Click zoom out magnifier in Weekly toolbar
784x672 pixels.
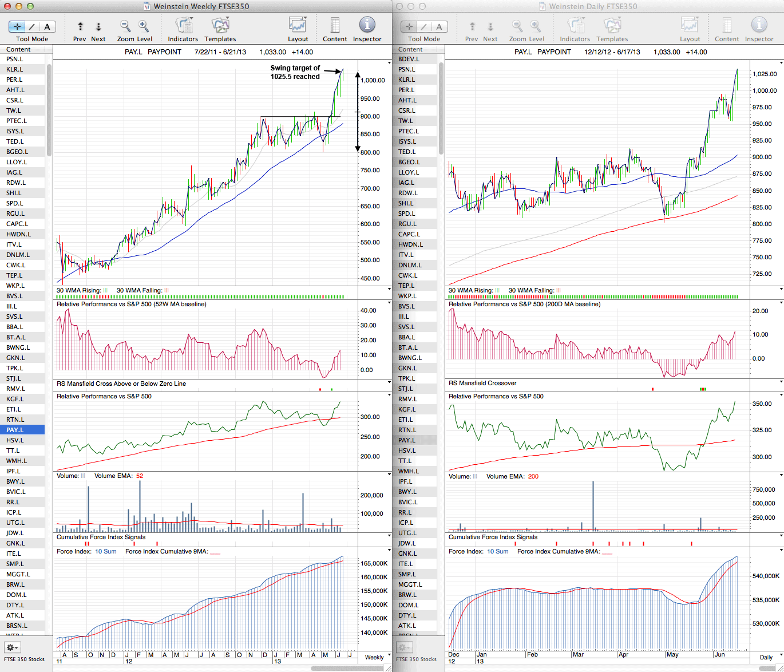pyautogui.click(x=125, y=26)
